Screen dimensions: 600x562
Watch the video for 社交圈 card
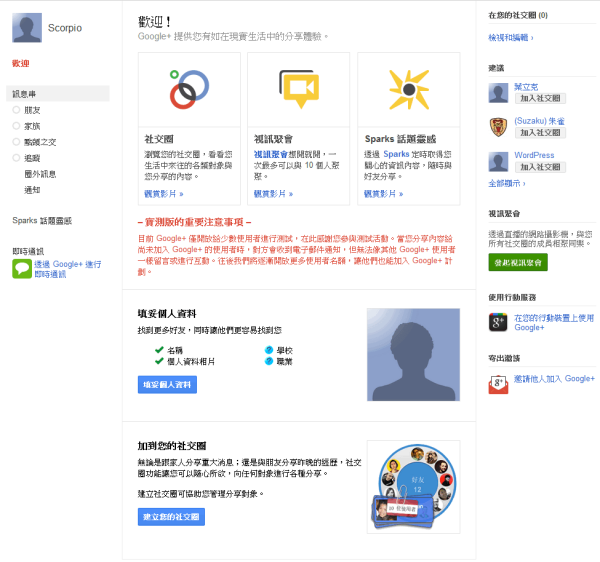(x=164, y=194)
